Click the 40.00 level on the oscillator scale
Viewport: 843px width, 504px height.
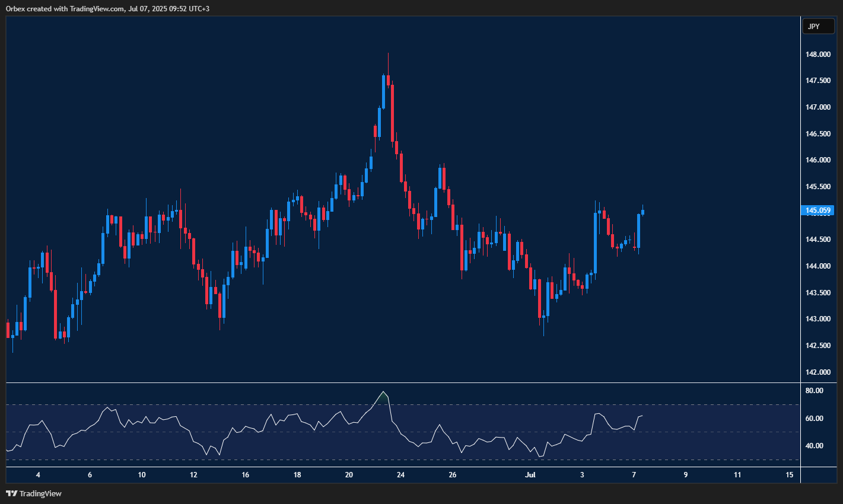click(x=813, y=445)
